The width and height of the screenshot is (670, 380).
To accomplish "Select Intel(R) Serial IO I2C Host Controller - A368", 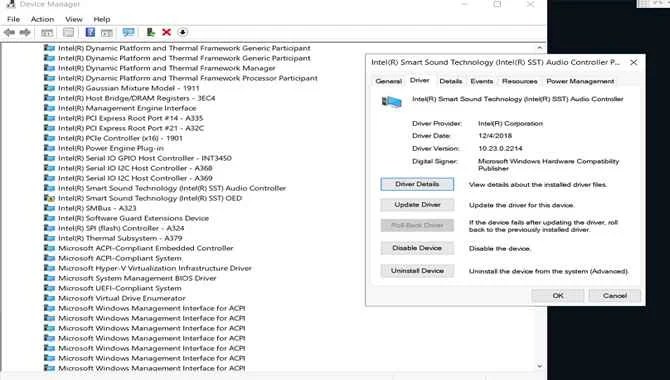I will [135, 168].
